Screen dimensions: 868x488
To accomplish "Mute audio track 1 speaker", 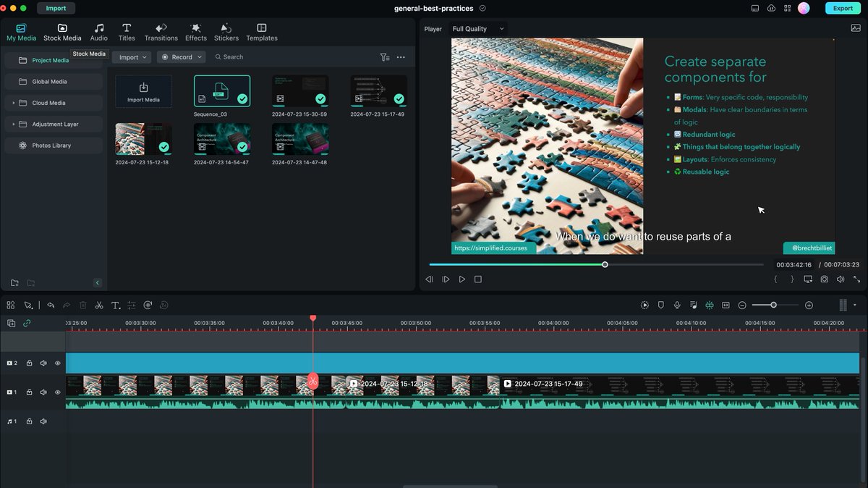I will pos(43,421).
